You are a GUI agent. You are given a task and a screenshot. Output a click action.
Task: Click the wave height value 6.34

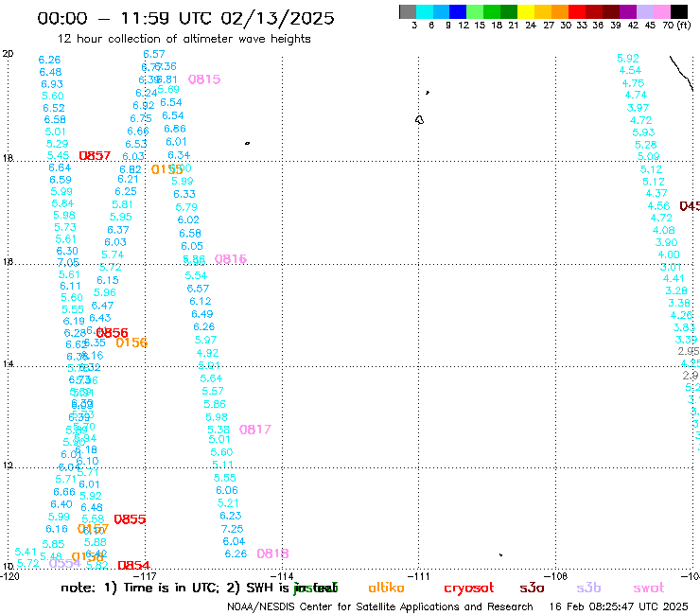[179, 155]
